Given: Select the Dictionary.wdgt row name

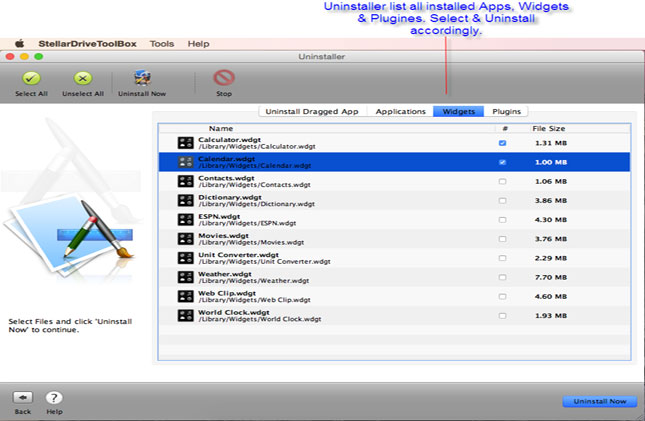Looking at the screenshot, I should tap(230, 197).
